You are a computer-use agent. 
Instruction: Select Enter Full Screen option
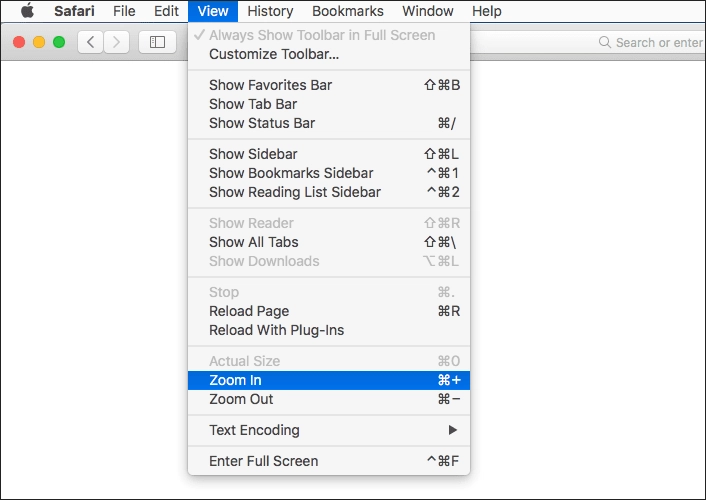click(x=329, y=461)
